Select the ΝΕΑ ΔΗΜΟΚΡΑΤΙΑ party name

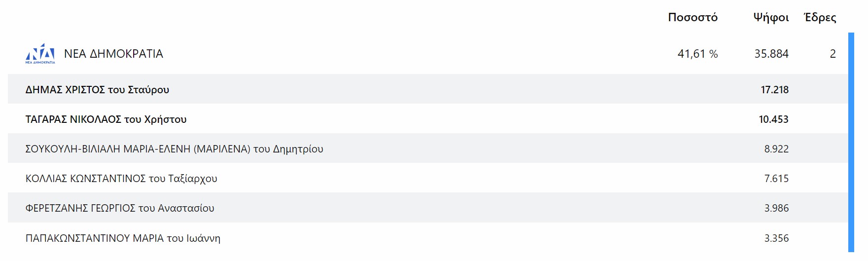point(113,54)
